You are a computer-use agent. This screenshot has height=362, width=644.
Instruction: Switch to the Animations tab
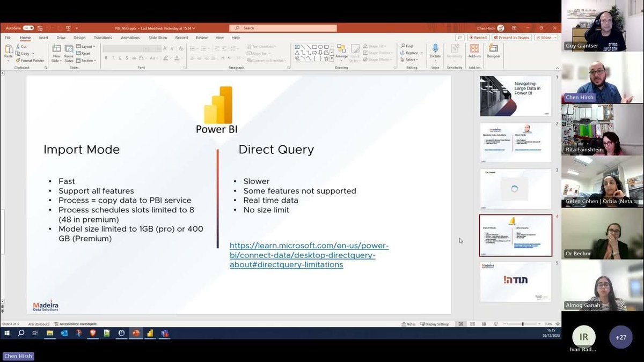[x=130, y=38]
